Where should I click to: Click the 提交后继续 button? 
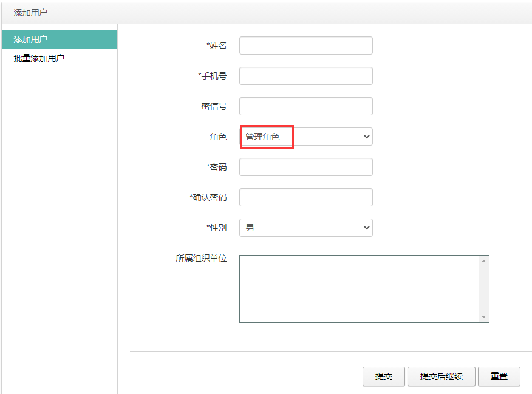(x=441, y=376)
